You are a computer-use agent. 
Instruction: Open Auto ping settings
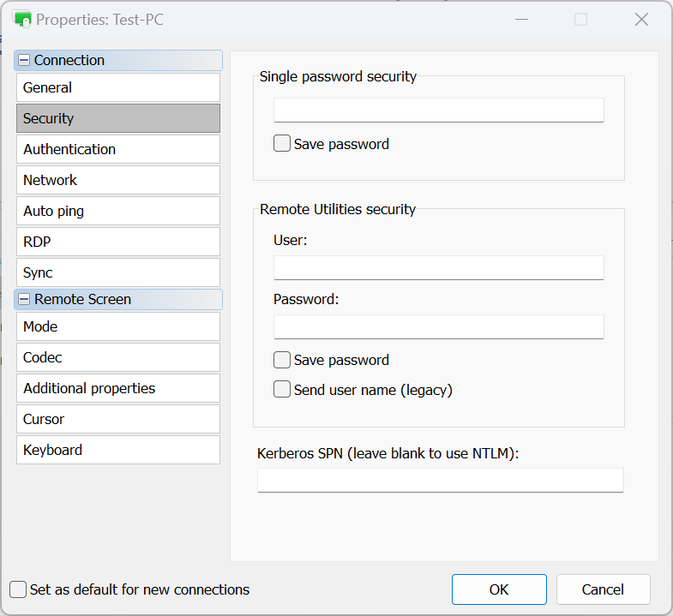pos(118,211)
